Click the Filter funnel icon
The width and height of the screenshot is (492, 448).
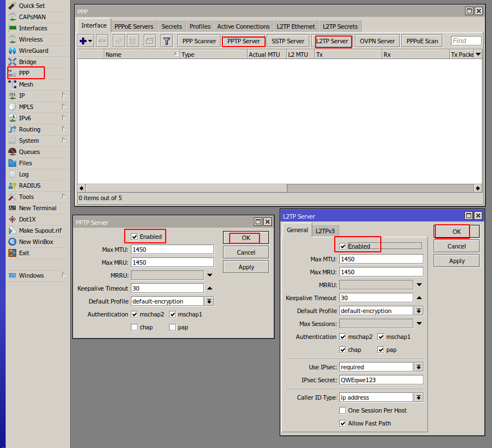[166, 40]
